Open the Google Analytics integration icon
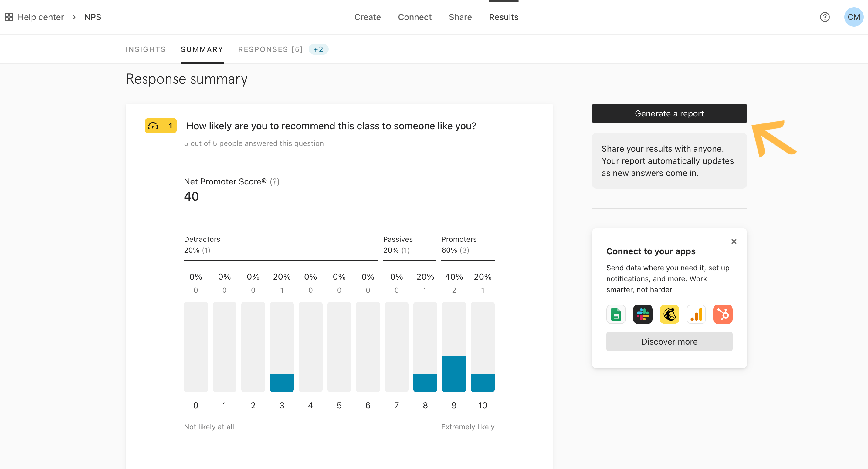The height and width of the screenshot is (469, 868). click(x=696, y=314)
